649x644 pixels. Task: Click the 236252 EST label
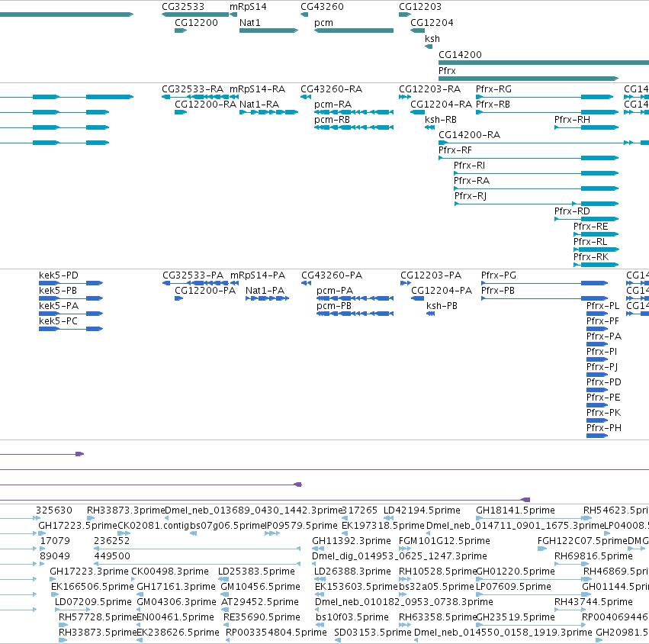[x=112, y=541]
